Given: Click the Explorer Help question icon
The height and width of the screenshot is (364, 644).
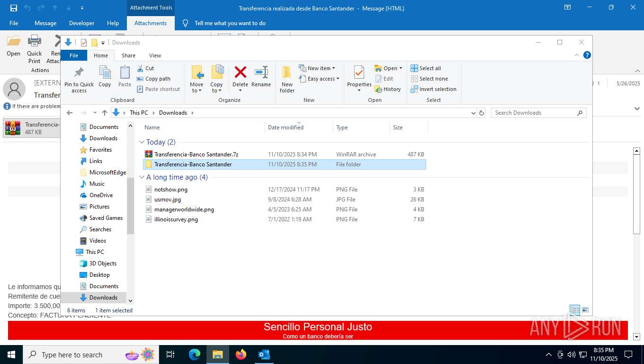Looking at the screenshot, I should pos(587,55).
